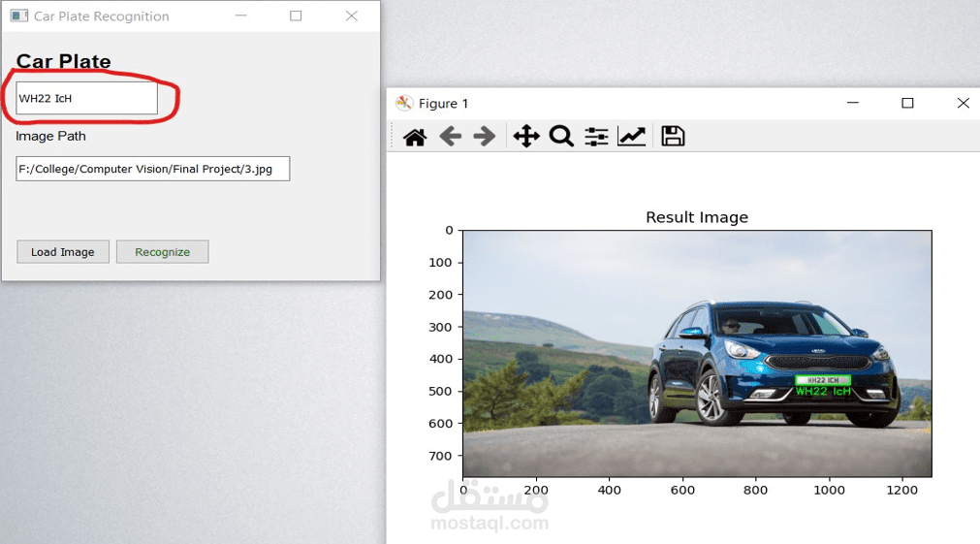Close the Figure 1 window
This screenshot has width=980, height=544.
click(964, 103)
